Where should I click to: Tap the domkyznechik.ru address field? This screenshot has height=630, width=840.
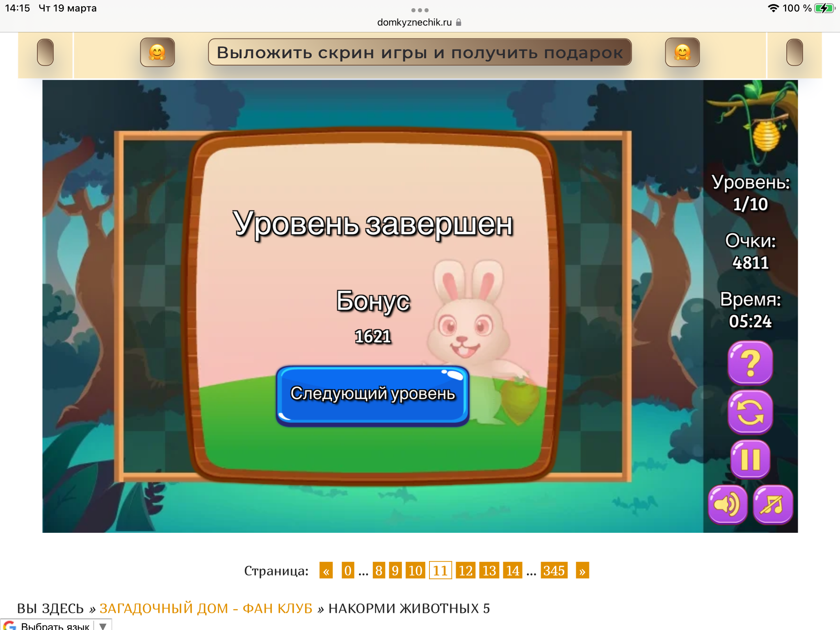(x=414, y=23)
